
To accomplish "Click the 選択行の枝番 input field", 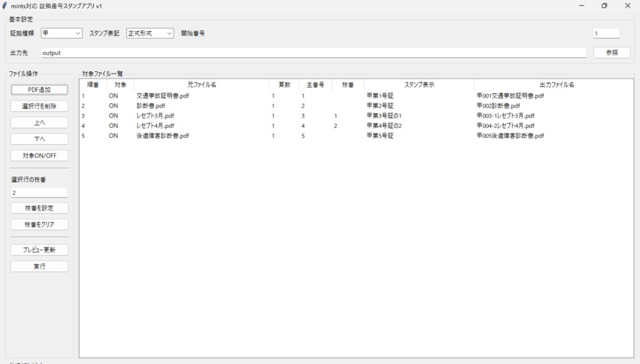I will tap(39, 193).
